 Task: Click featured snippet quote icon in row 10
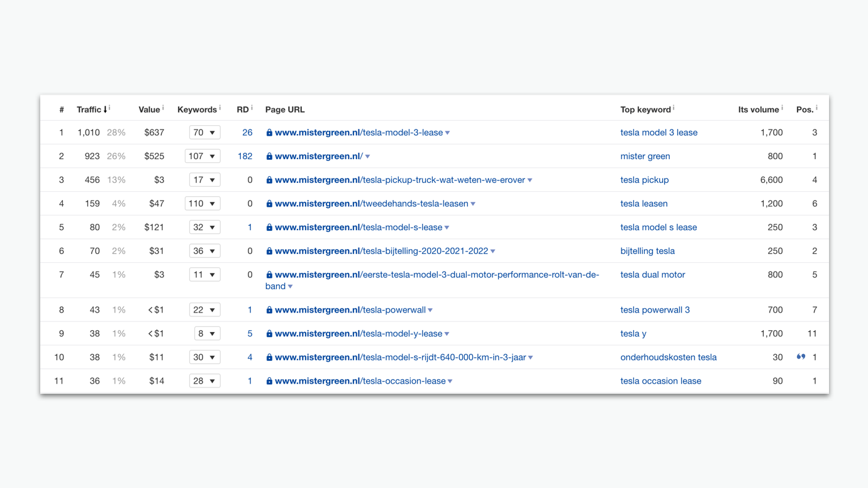(801, 357)
